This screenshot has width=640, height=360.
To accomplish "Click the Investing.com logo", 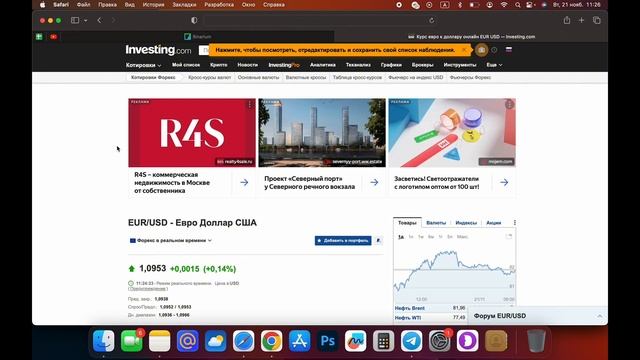I will point(158,50).
